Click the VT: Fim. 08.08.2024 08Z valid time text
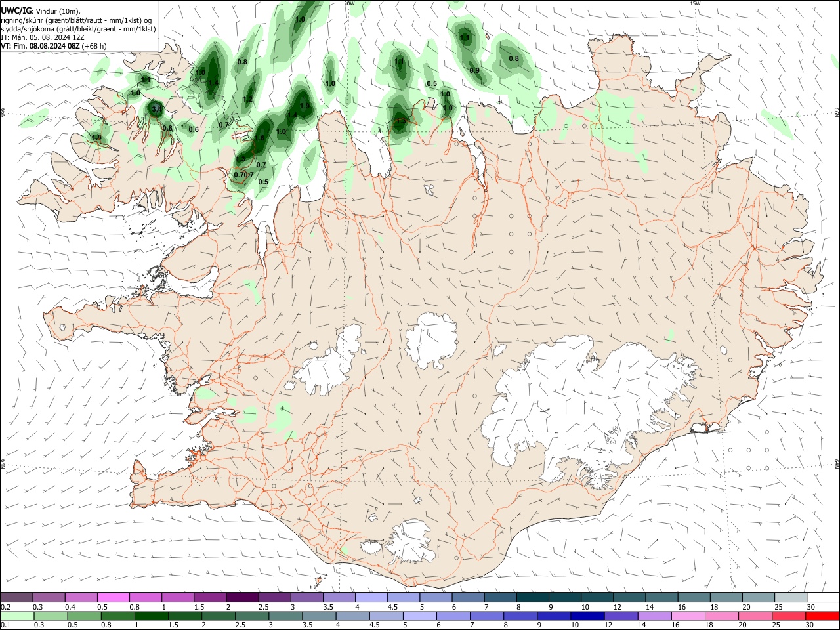Screen dimensions: 840x630 pyautogui.click(x=54, y=46)
